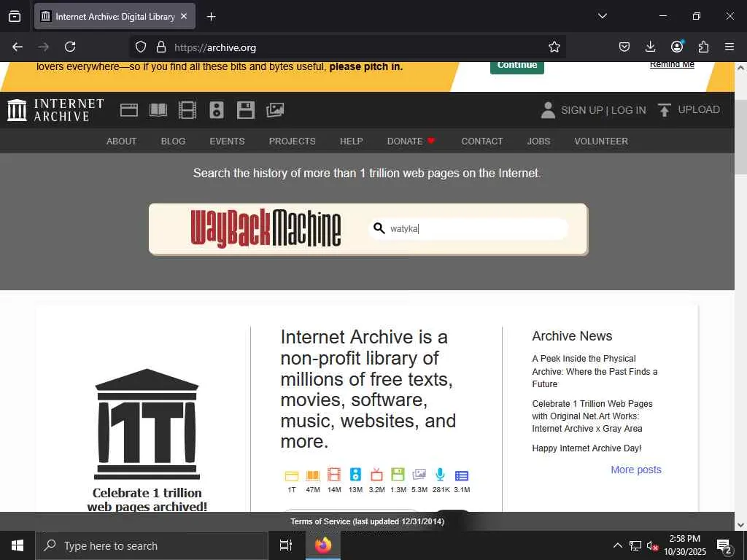This screenshot has width=747, height=560.
Task: Open the 3.1M lists collection icon
Action: (462, 475)
